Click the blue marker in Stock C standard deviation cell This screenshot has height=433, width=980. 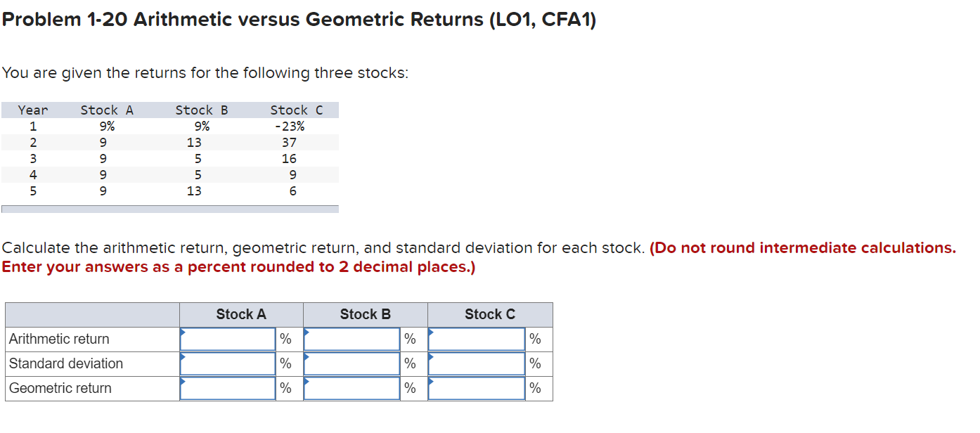(430, 358)
